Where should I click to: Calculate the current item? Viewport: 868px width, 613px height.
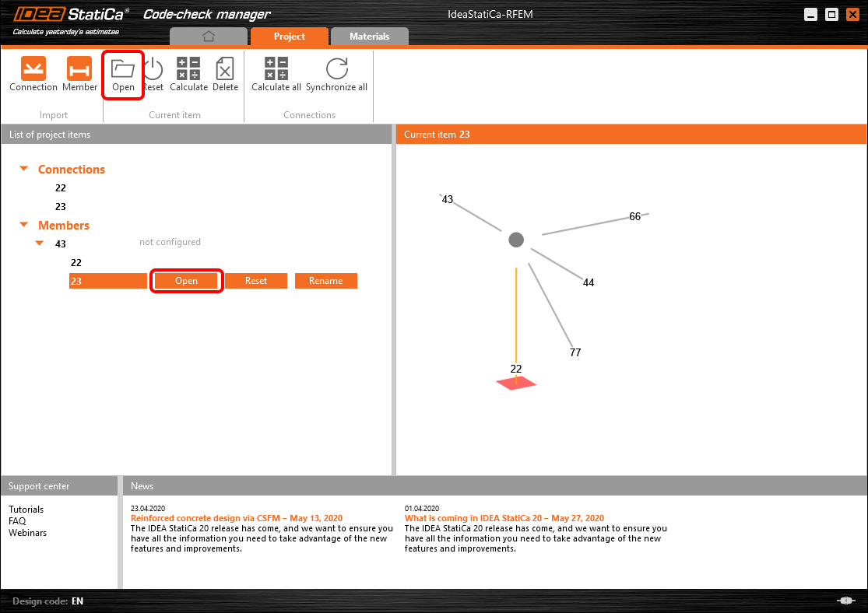188,74
